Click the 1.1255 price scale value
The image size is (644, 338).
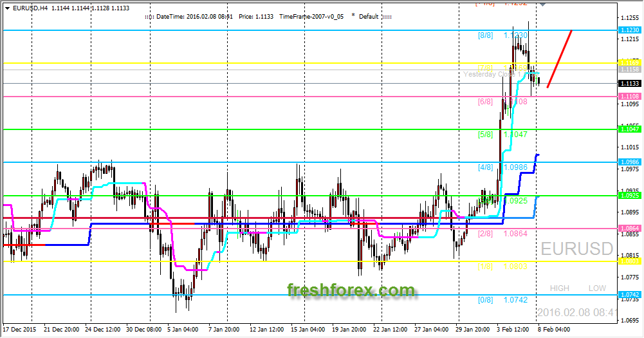(x=630, y=17)
